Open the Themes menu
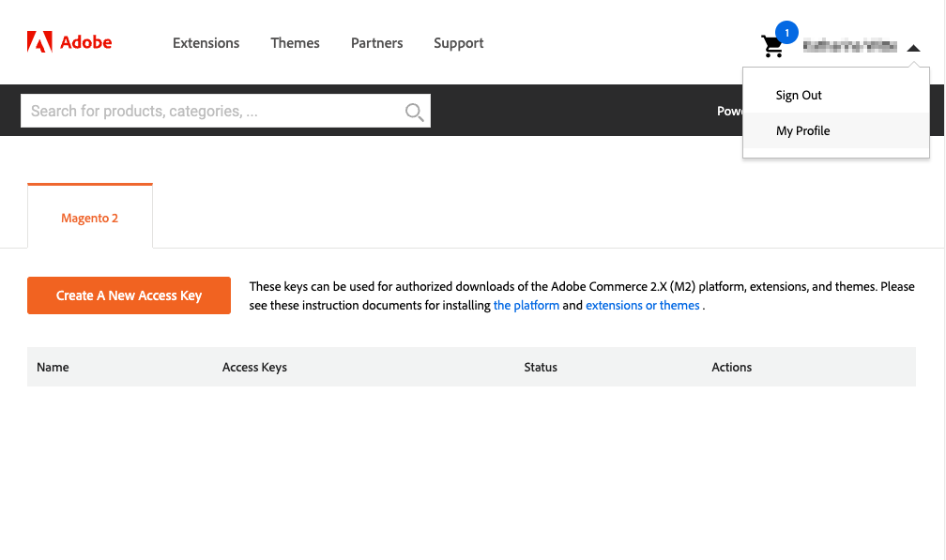The width and height of the screenshot is (946, 560). [295, 43]
